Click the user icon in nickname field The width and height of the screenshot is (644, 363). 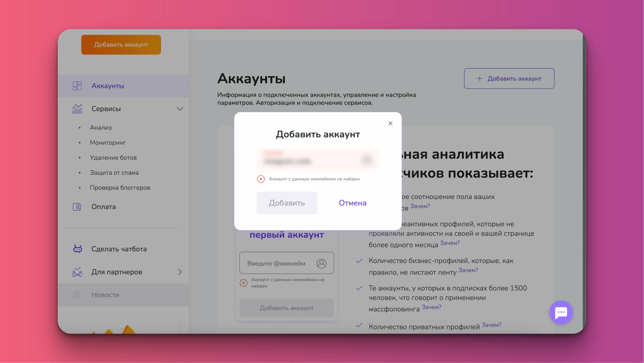(321, 263)
